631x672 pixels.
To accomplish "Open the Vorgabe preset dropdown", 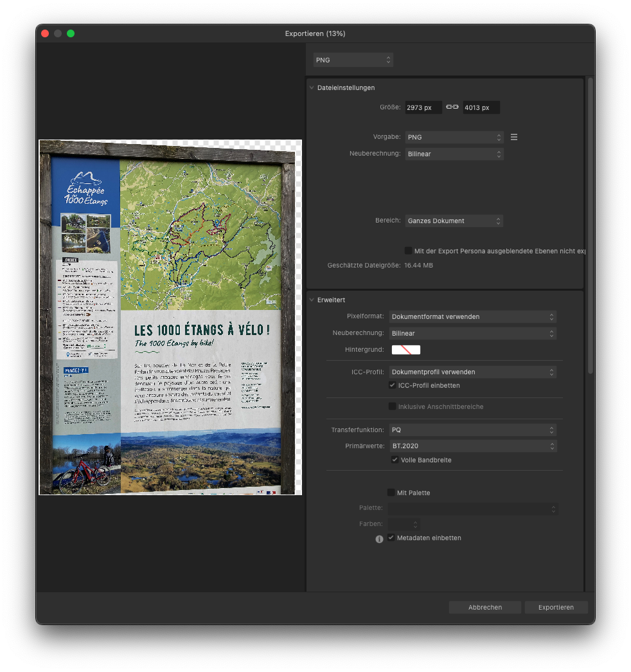I will coord(454,137).
